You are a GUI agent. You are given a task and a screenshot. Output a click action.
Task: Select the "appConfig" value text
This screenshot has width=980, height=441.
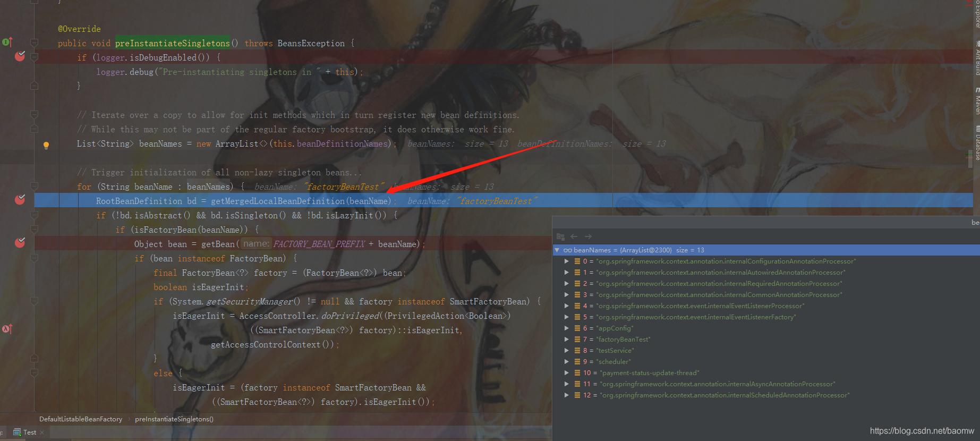point(615,328)
